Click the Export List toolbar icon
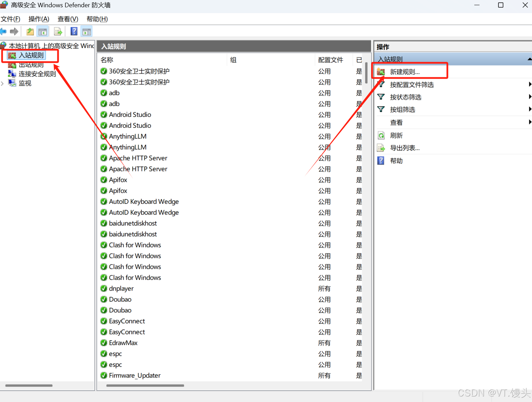 [x=58, y=32]
